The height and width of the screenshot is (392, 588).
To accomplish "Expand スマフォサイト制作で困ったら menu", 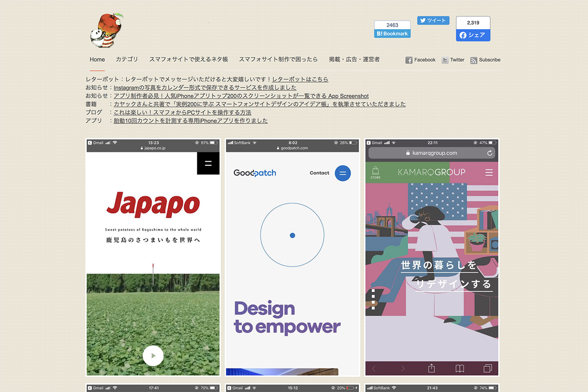I will 278,60.
